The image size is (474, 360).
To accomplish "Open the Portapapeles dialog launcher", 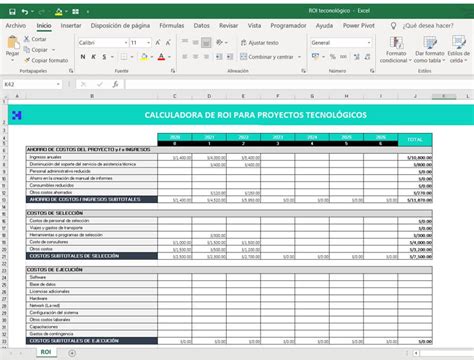I will coord(71,71).
